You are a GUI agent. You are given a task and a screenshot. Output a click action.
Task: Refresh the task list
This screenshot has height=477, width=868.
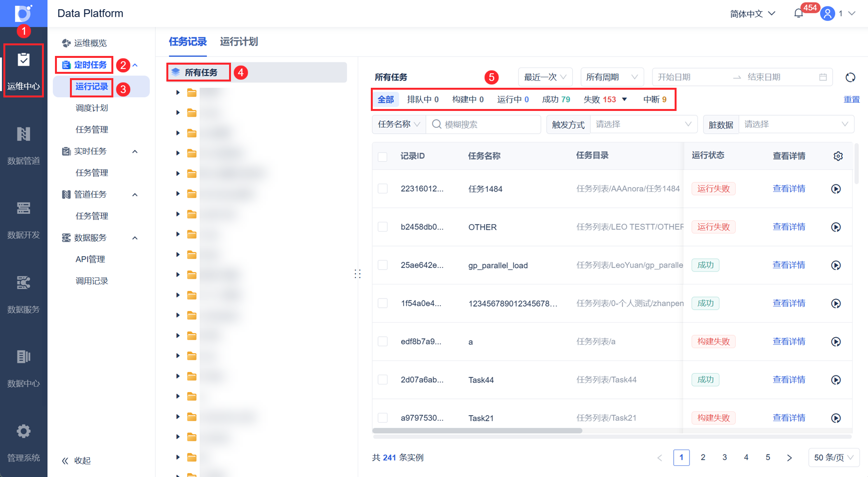pos(850,77)
